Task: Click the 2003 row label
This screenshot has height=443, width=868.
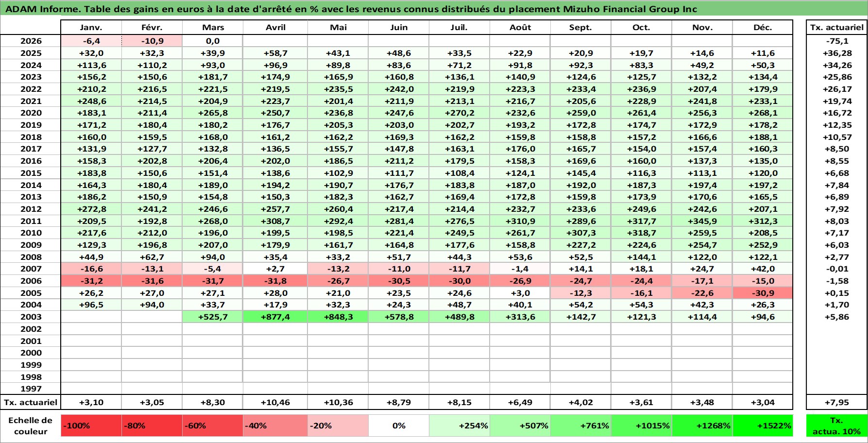Action: (31, 317)
